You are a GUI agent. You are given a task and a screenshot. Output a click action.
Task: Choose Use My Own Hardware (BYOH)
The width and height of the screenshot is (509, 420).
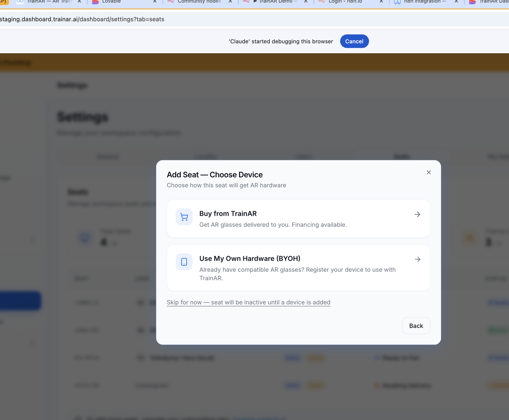(298, 268)
